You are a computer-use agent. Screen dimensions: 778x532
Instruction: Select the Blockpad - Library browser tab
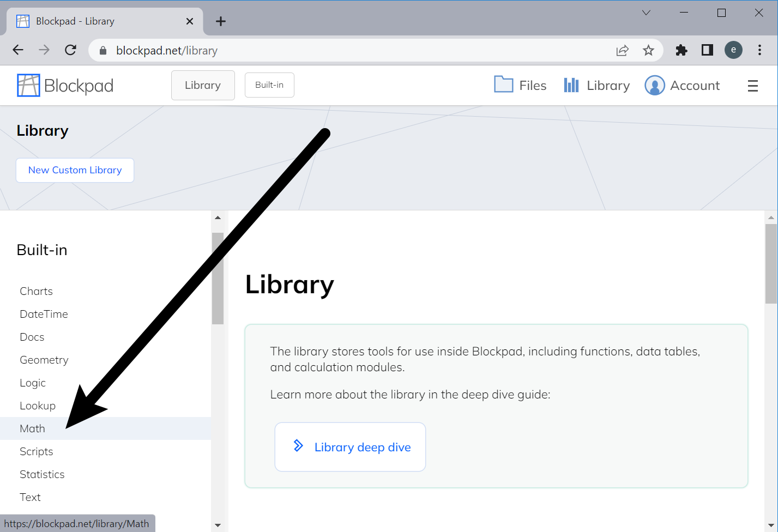pos(105,21)
